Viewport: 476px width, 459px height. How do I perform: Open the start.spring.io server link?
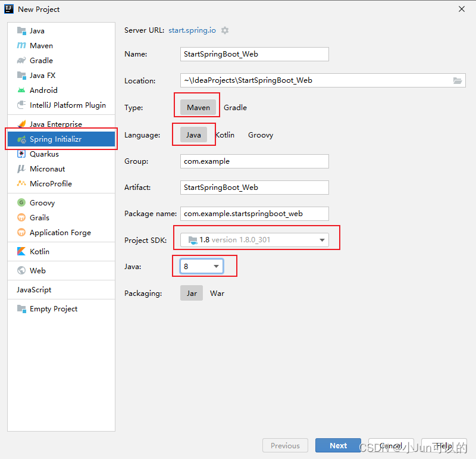click(x=192, y=30)
